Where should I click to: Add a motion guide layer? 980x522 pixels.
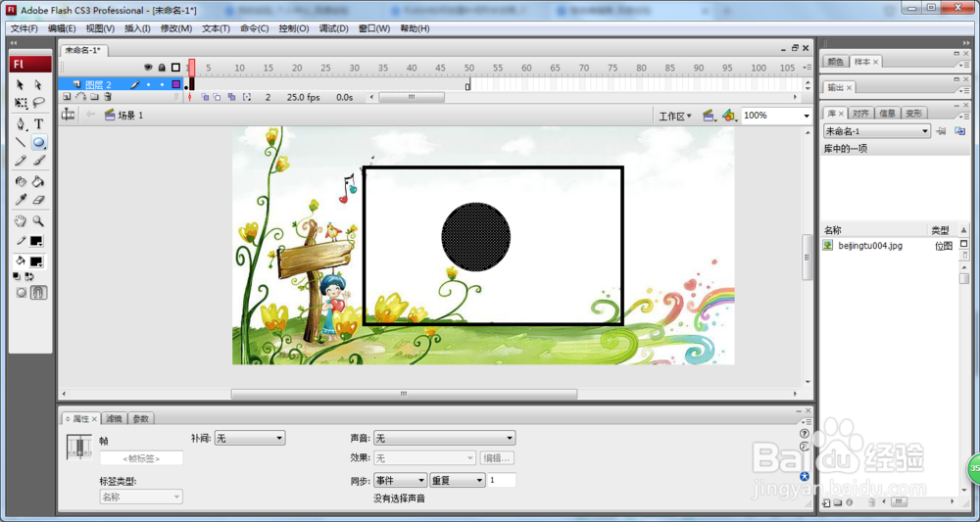80,97
